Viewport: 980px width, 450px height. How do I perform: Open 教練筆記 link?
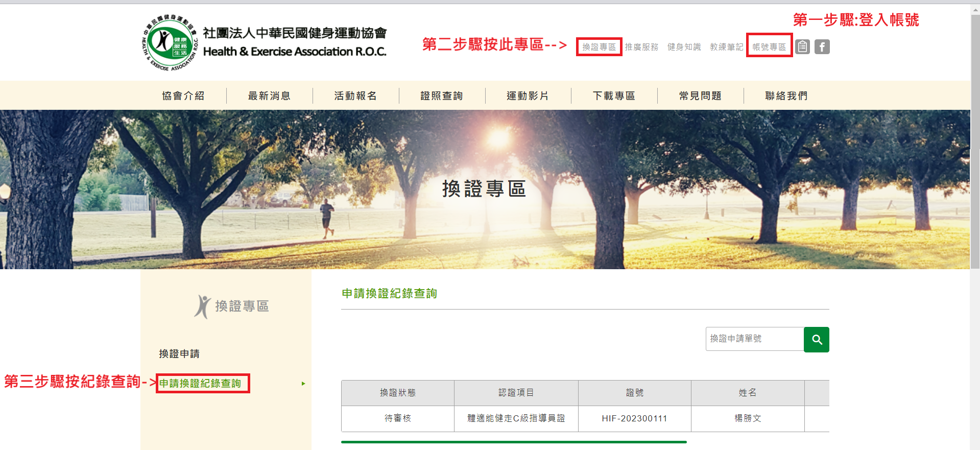(726, 47)
